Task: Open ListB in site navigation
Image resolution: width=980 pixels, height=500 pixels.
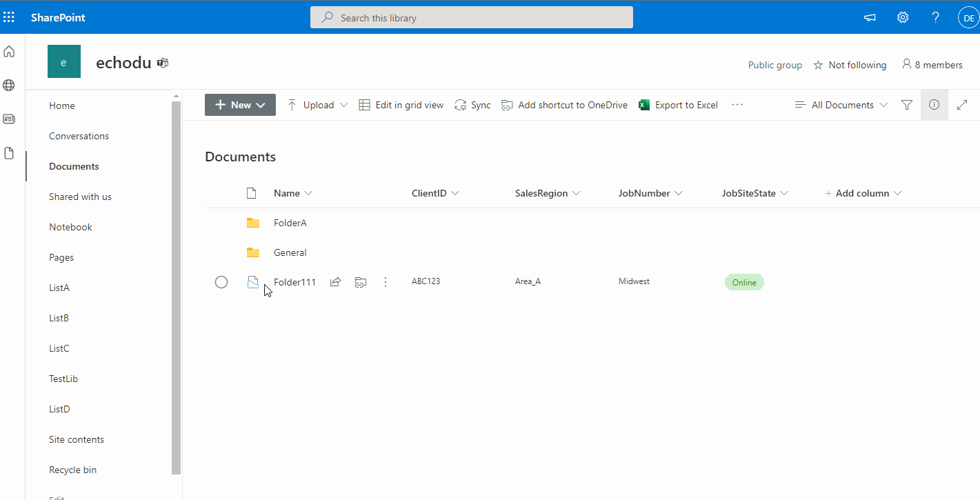Action: (59, 318)
